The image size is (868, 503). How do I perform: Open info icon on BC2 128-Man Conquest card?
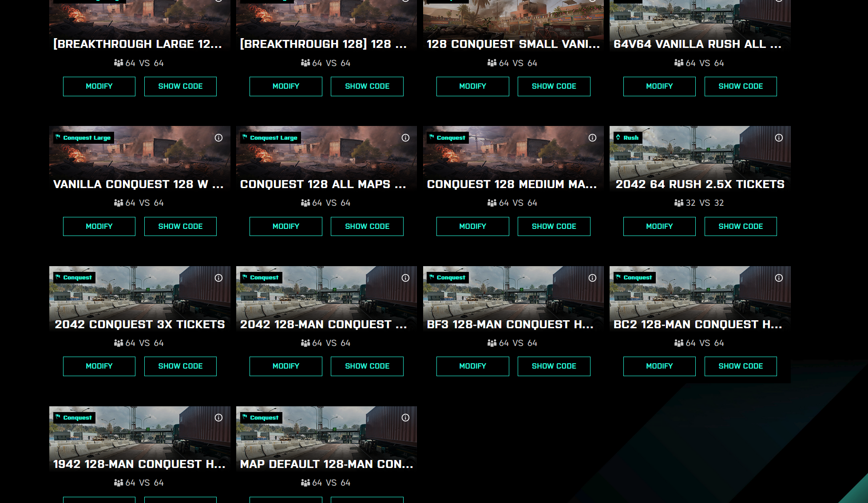point(779,278)
